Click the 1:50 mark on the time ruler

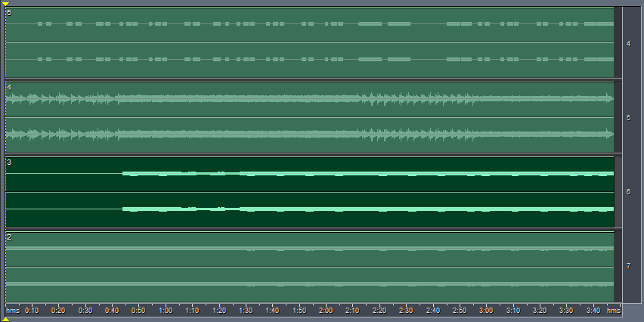pyautogui.click(x=299, y=310)
